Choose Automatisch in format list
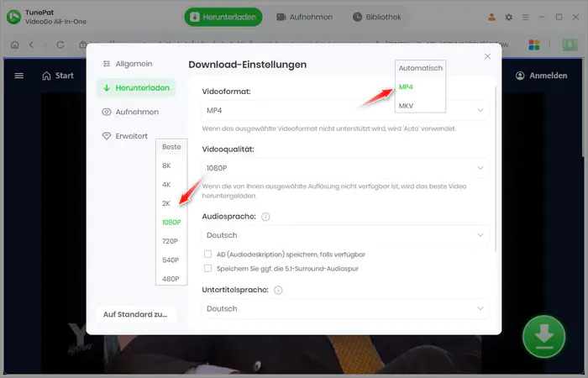Screen dimensions: 588x378 coord(420,68)
